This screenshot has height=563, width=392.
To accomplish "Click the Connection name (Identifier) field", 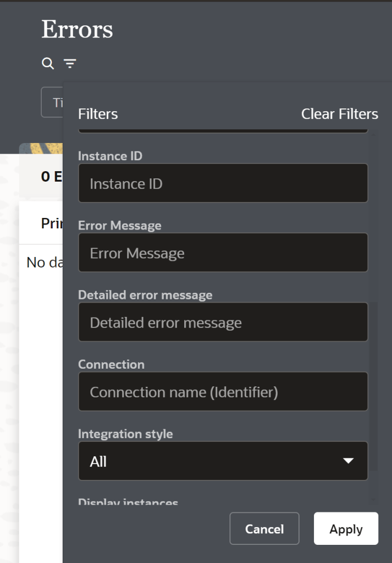I will (x=223, y=392).
